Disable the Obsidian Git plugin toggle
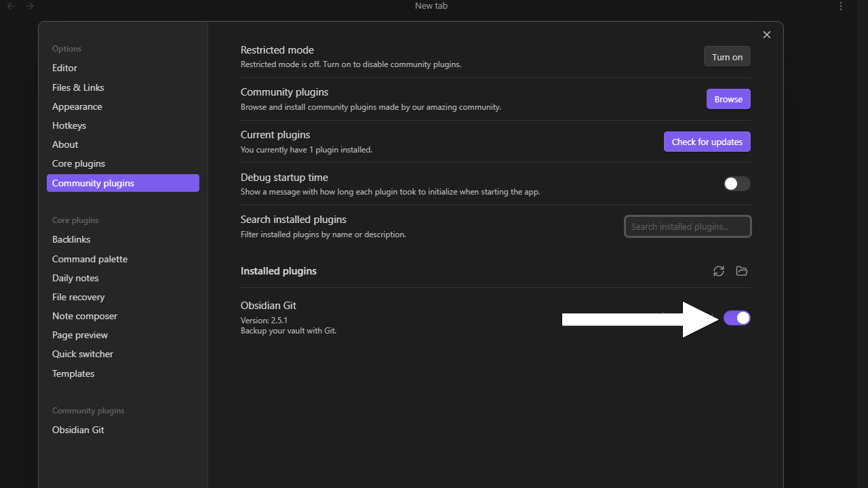Screen dimensions: 868x488 tap(736, 318)
